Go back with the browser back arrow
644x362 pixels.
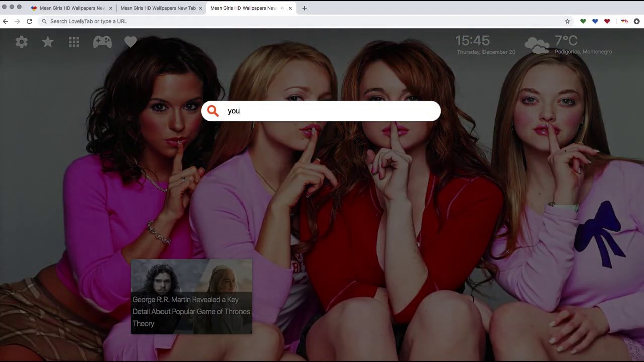(5, 21)
